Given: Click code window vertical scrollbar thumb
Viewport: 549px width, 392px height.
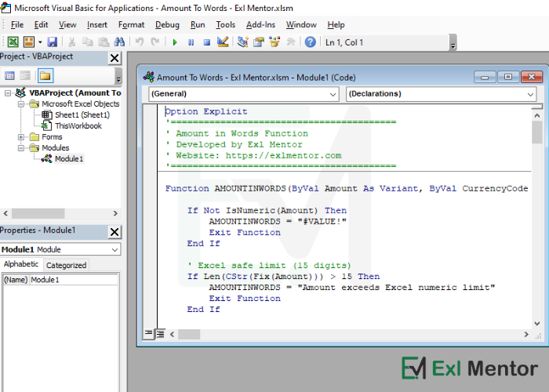Looking at the screenshot, I should (x=536, y=132).
